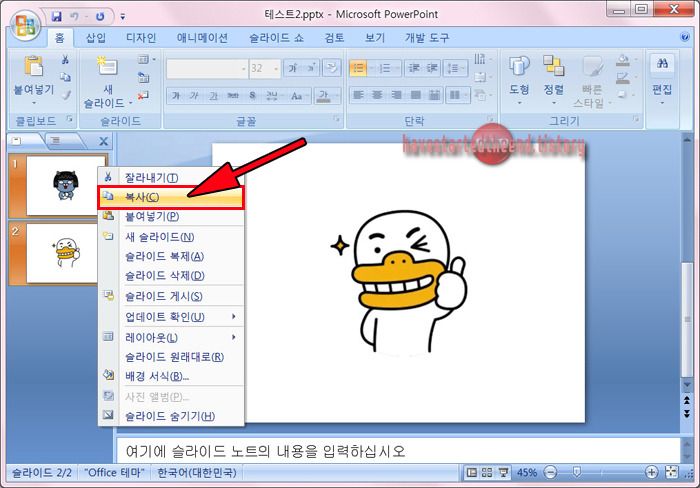Viewport: 700px width, 488px height.
Task: Switch to Slide Sorter view in status bar
Action: click(487, 472)
